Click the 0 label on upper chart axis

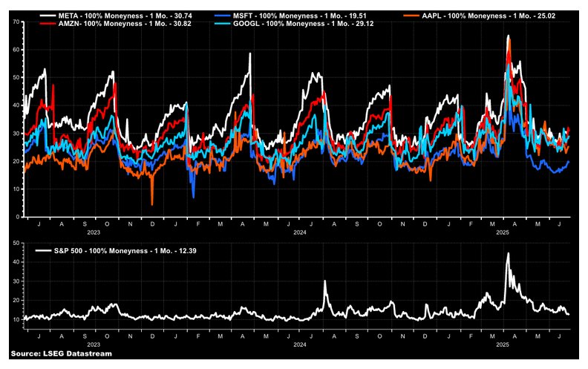18,217
